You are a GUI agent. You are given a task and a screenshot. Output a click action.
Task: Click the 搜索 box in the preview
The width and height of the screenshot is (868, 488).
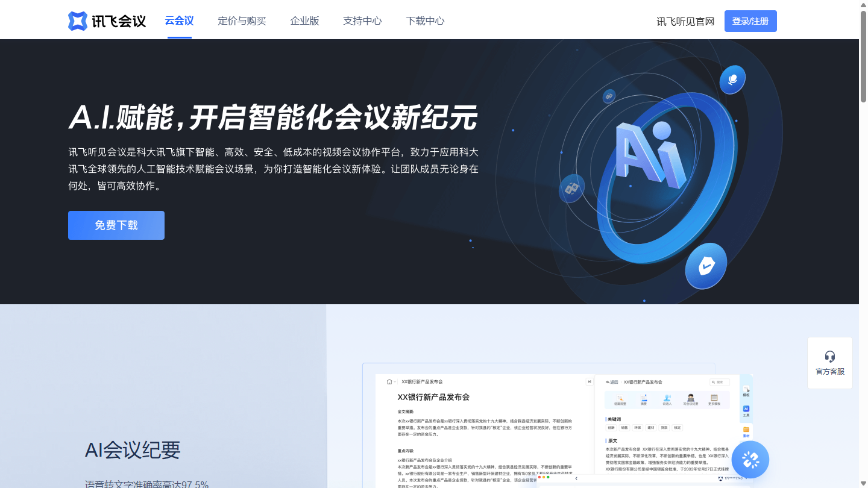720,382
